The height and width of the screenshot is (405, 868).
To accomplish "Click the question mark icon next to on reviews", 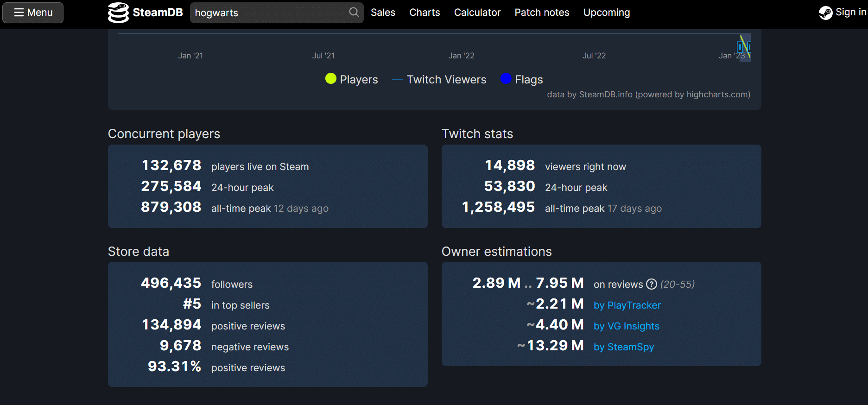I will pyautogui.click(x=651, y=284).
